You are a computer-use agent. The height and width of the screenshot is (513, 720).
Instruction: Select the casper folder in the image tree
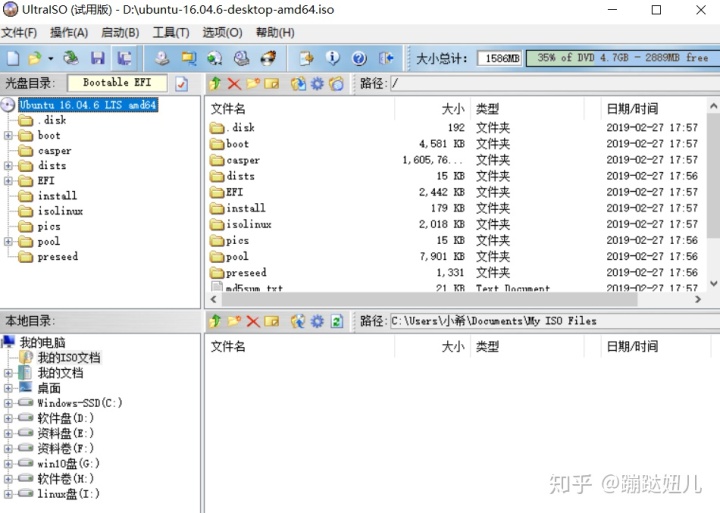click(x=55, y=151)
